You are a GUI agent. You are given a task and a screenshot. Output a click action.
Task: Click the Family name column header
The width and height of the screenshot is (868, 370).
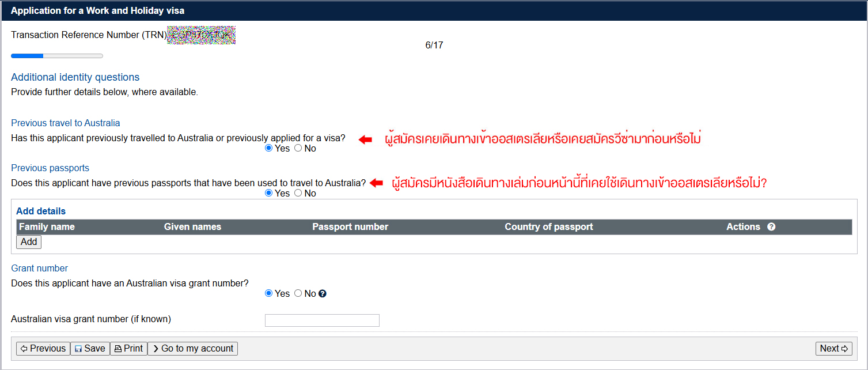pos(47,227)
